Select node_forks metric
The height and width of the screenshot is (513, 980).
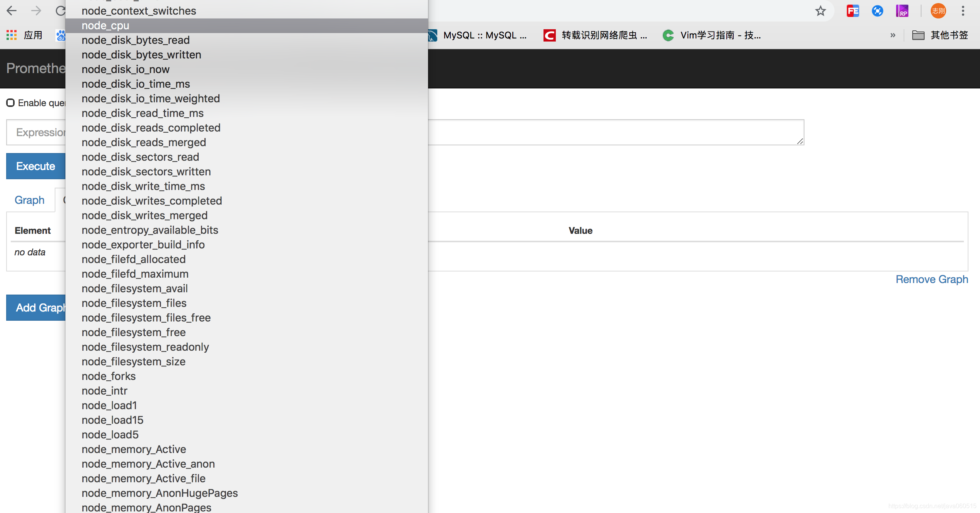(x=247, y=376)
